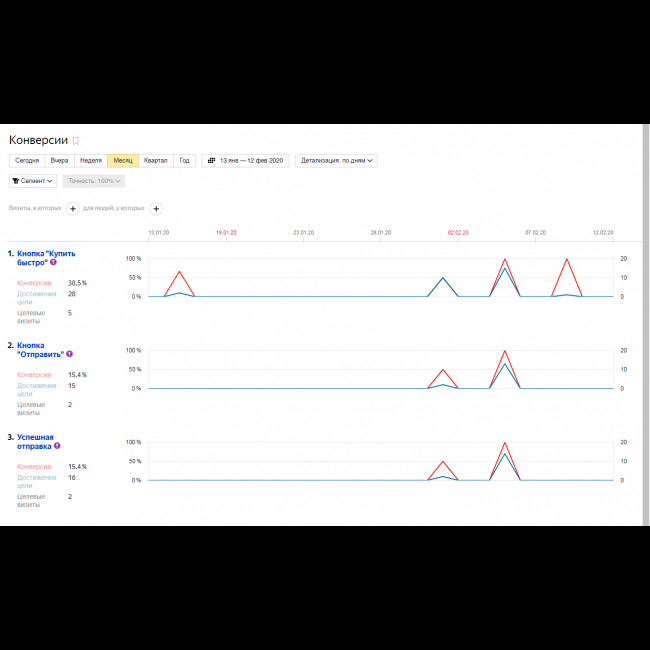Click purple info icon beside 'Отправить' goal
This screenshot has width=650, height=650.
[69, 354]
